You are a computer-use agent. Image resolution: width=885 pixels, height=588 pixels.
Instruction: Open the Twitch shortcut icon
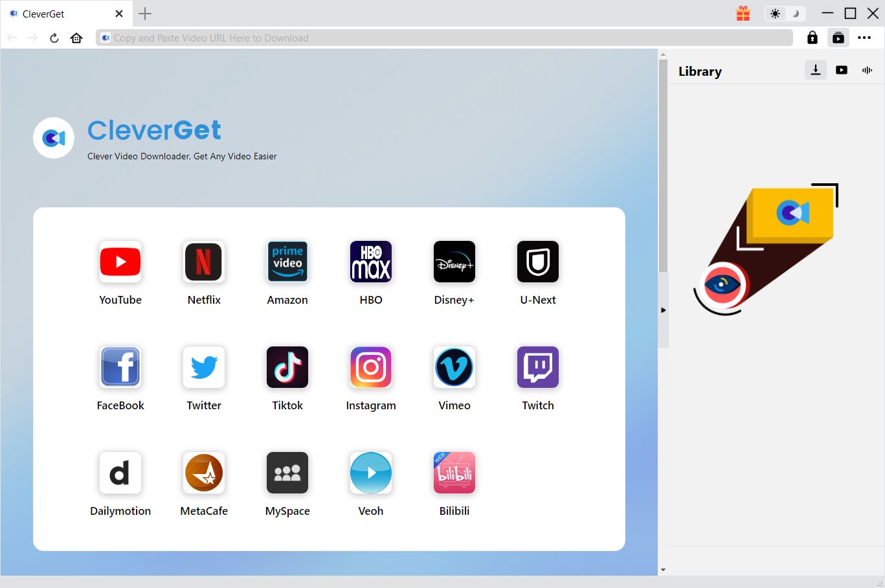(x=538, y=367)
